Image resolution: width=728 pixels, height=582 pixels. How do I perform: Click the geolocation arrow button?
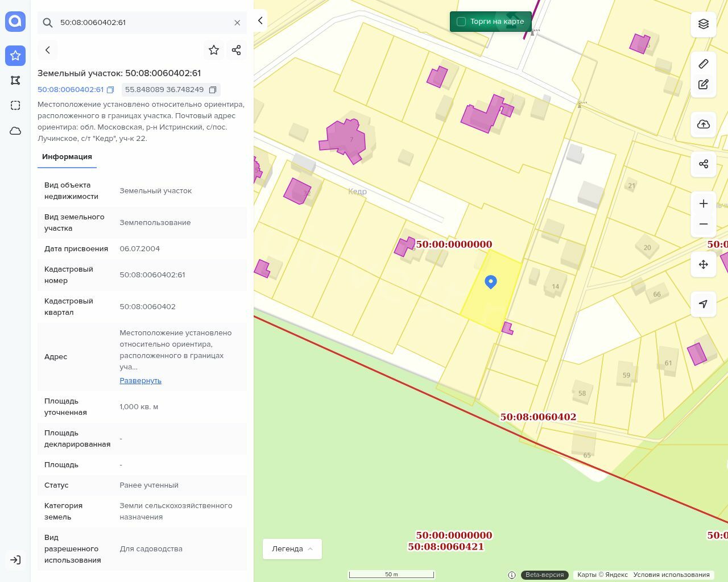click(x=704, y=304)
